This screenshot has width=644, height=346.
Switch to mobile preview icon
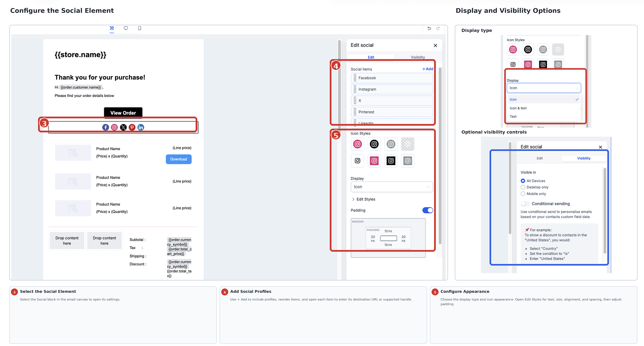pyautogui.click(x=140, y=28)
